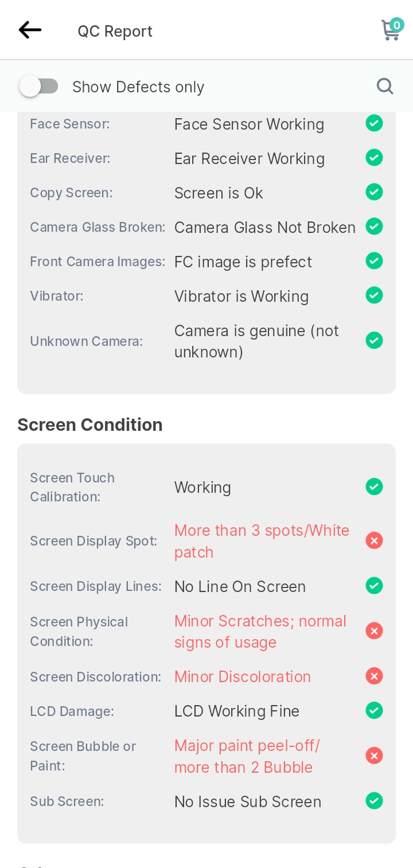Tap the QC Report title

pyautogui.click(x=115, y=31)
